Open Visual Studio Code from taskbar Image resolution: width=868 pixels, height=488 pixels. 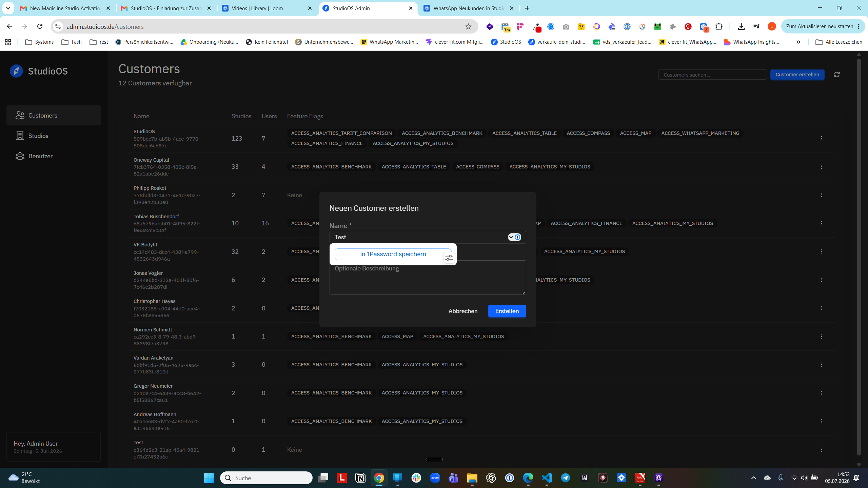click(x=547, y=478)
